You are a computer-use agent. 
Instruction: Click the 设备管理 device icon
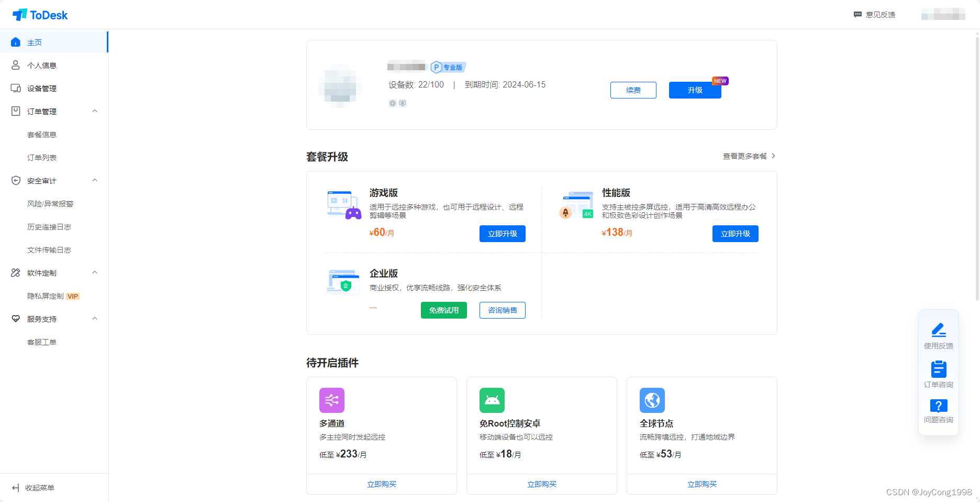tap(16, 89)
